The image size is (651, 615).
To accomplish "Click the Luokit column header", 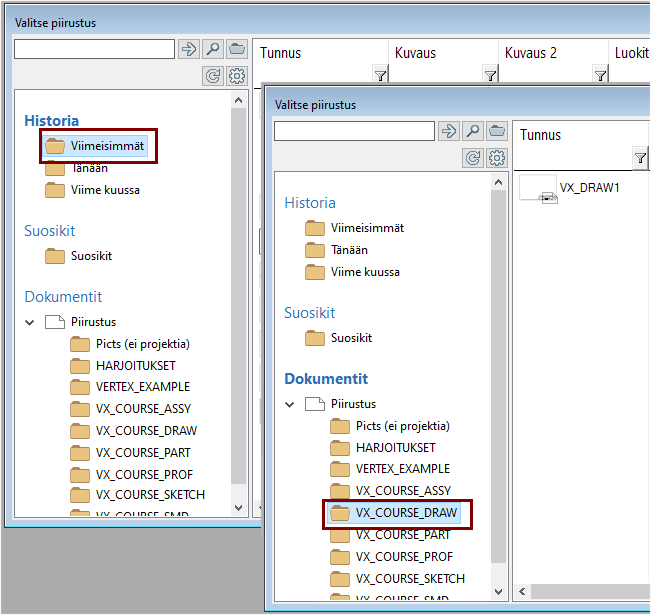I will [631, 53].
